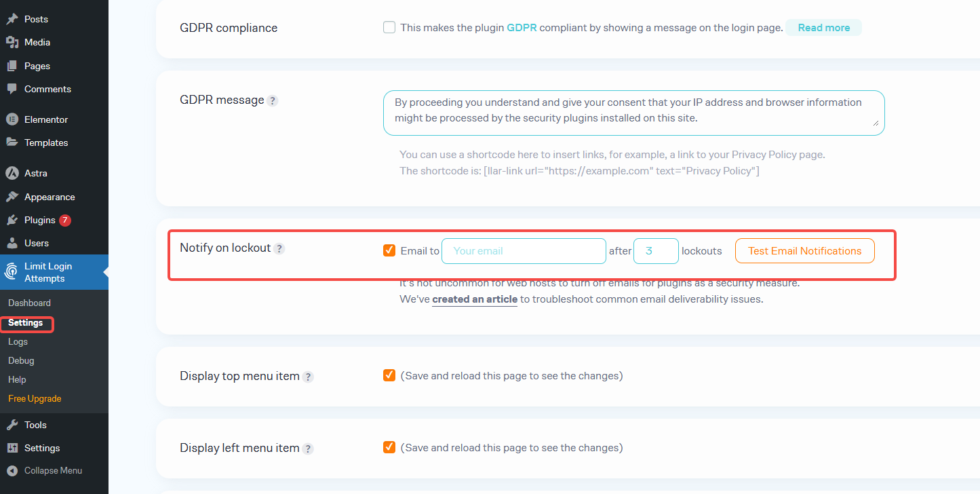Click the Plugins update count badge

64,219
